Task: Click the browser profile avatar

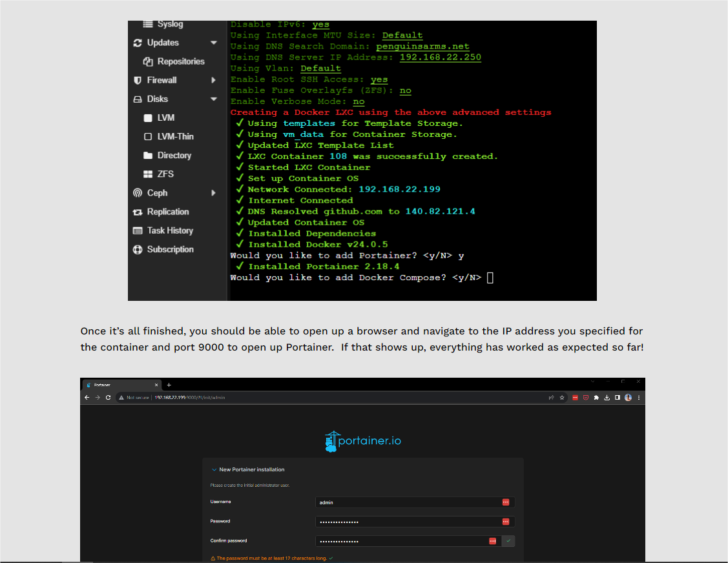Action: point(628,398)
